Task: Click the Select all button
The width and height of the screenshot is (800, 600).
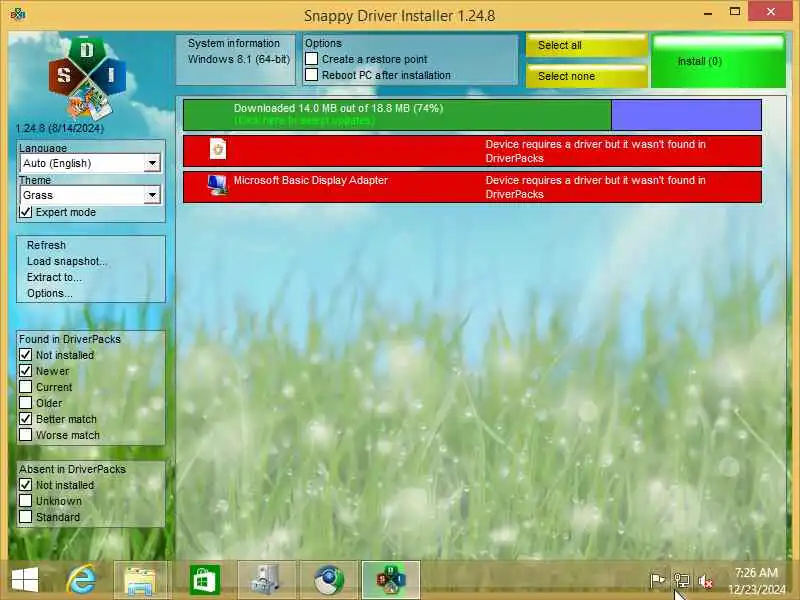Action: point(587,45)
